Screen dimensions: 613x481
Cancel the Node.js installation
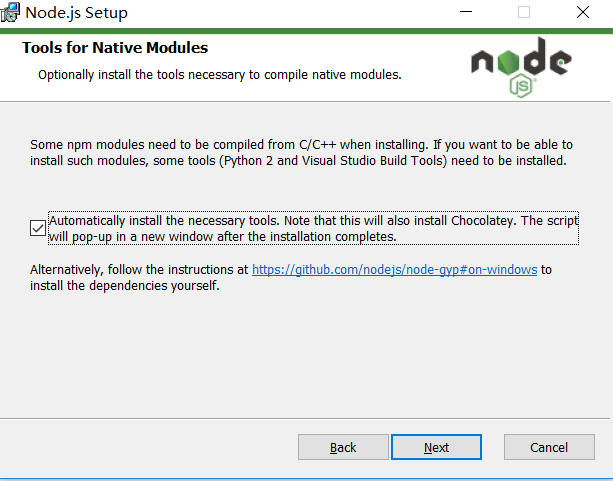pyautogui.click(x=549, y=447)
